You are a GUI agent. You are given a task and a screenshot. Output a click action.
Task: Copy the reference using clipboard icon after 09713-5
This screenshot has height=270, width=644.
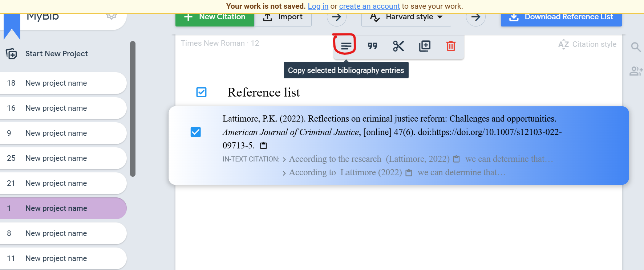(x=264, y=146)
